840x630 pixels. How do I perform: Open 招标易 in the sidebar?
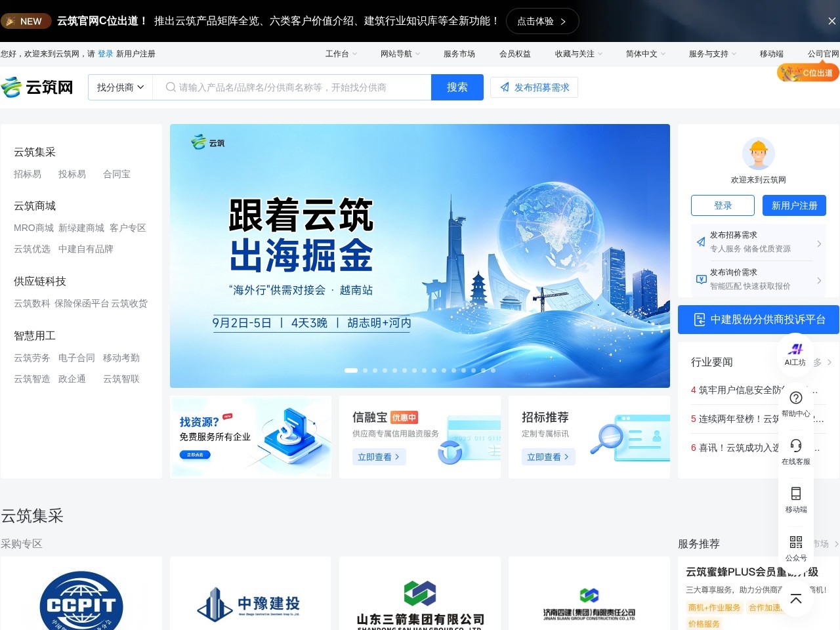28,174
